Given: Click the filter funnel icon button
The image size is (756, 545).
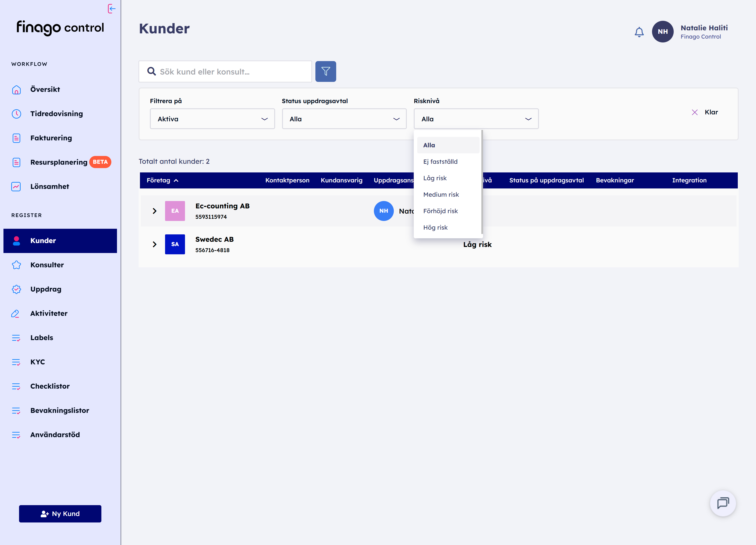Looking at the screenshot, I should coord(325,71).
